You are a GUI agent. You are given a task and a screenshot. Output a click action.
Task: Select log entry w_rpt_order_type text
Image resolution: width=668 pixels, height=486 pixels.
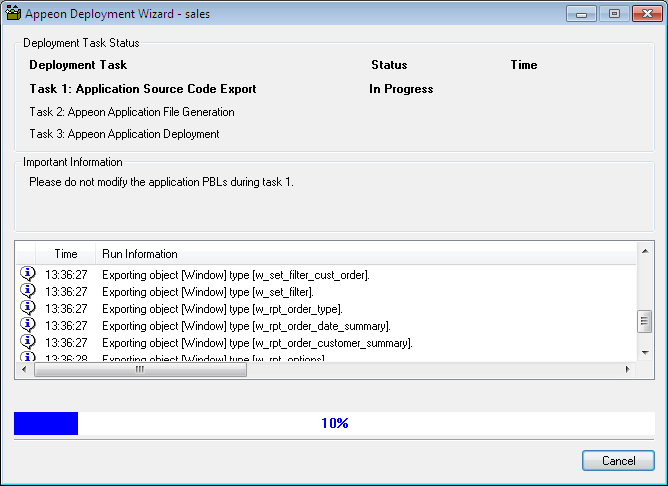(222, 309)
